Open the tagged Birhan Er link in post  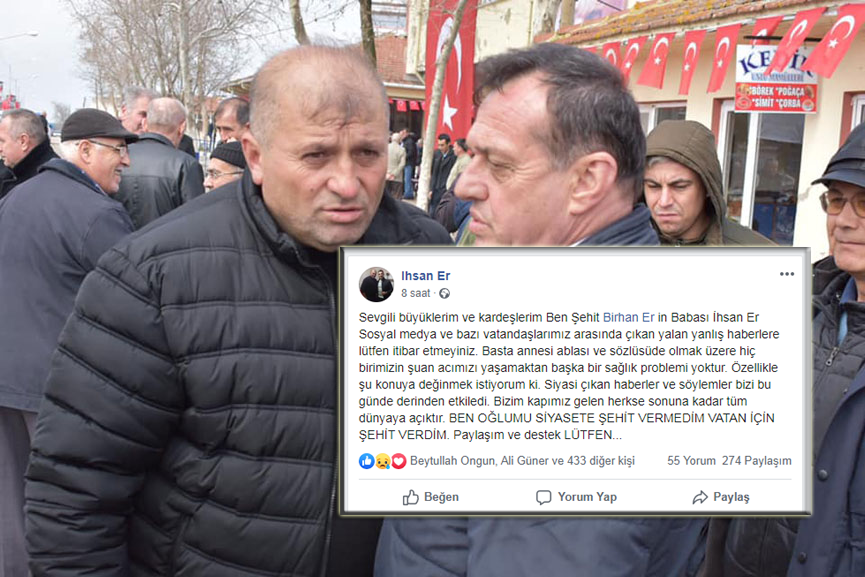pos(628,318)
